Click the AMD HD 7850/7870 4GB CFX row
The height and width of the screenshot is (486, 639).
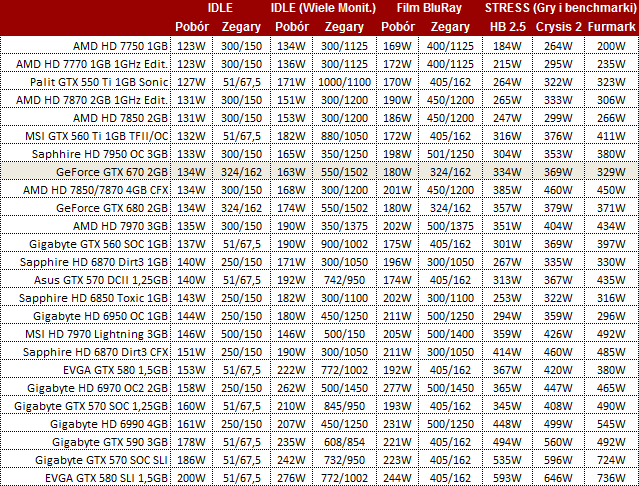[96, 190]
